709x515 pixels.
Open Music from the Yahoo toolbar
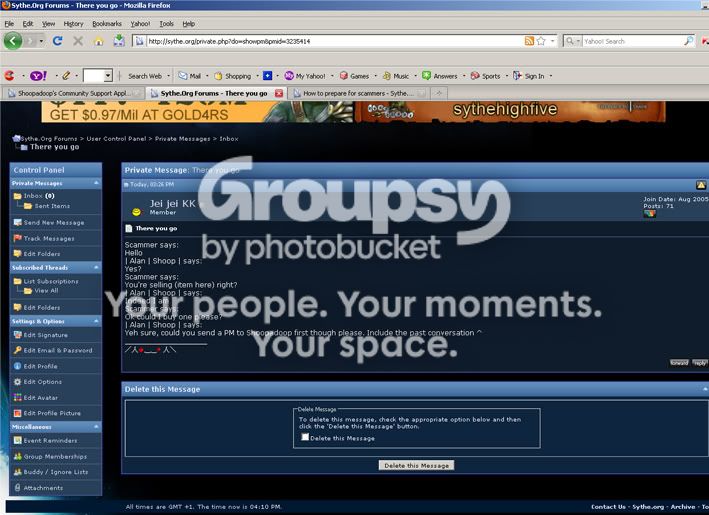click(x=396, y=76)
